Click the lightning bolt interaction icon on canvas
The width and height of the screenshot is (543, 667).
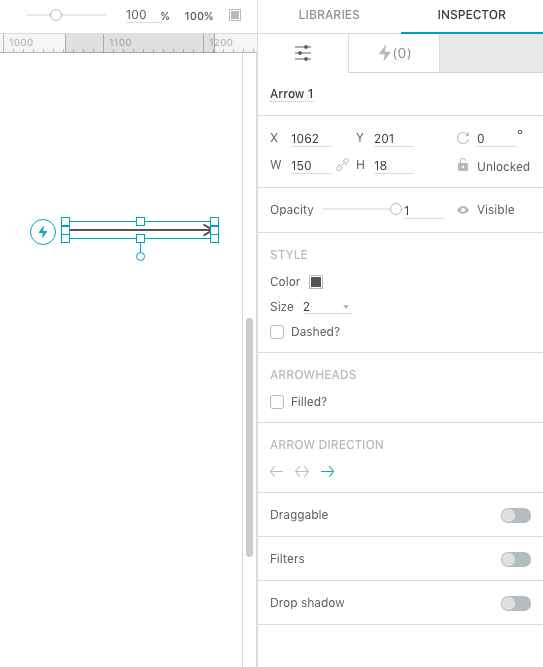[43, 232]
